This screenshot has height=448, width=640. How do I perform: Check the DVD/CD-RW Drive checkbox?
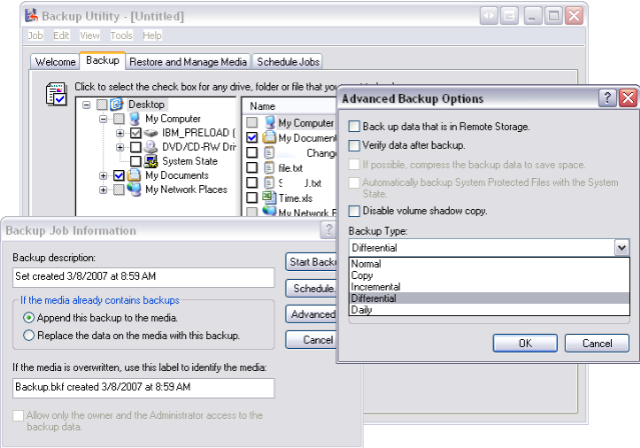(x=136, y=147)
